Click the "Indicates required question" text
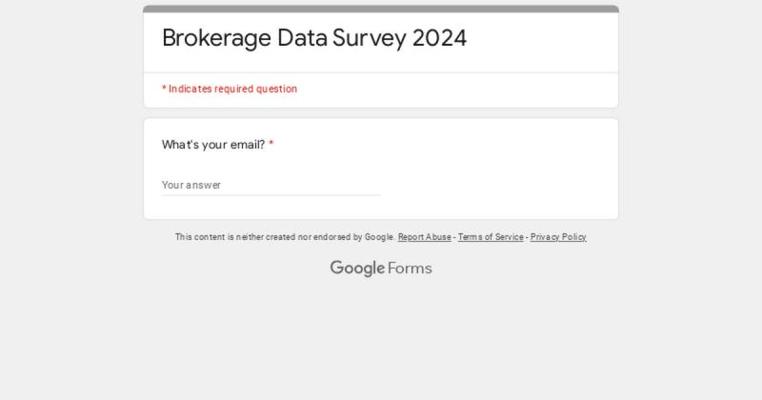This screenshot has width=762, height=400. click(x=233, y=89)
